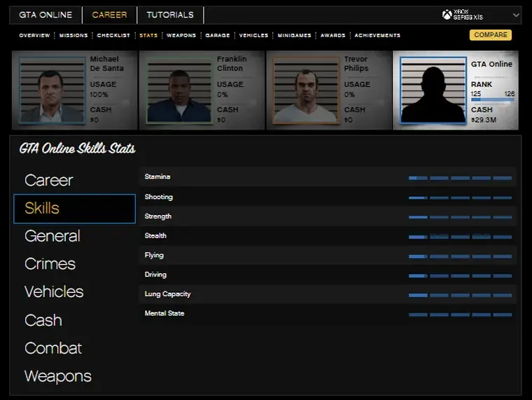This screenshot has height=400, width=532.
Task: Click the Stamina skill progress bar
Action: 460,178
